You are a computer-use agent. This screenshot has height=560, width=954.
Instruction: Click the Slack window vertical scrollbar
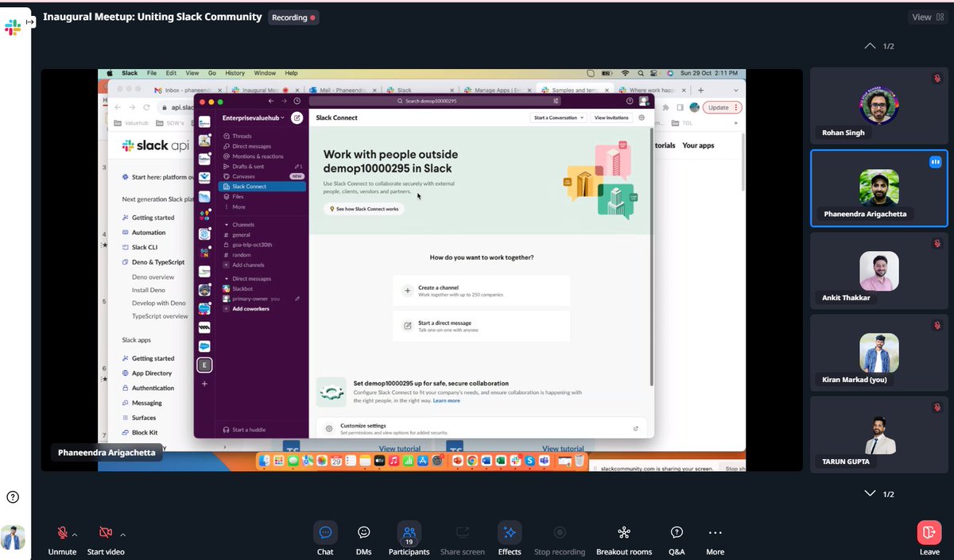(652, 258)
